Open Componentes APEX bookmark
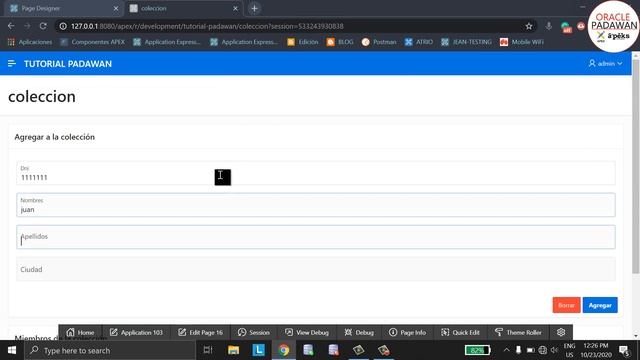The height and width of the screenshot is (360, 640). pos(93,42)
